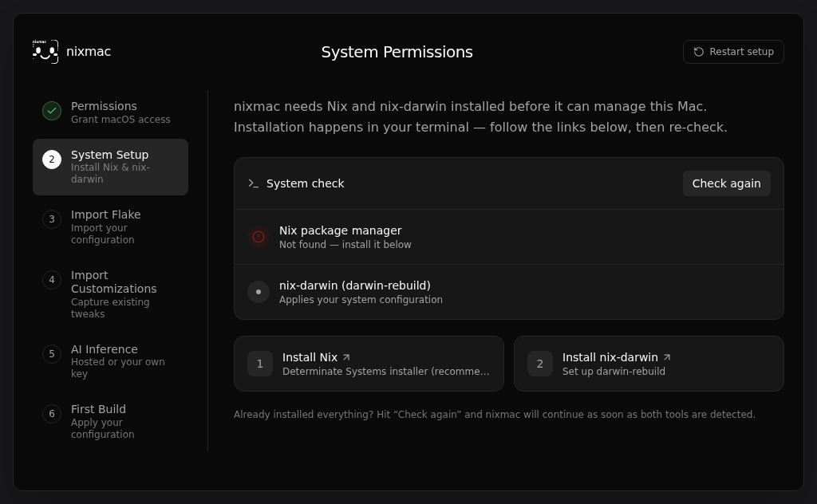Click the "Already installed everything?" hint text
The width and height of the screenshot is (817, 504).
[495, 415]
